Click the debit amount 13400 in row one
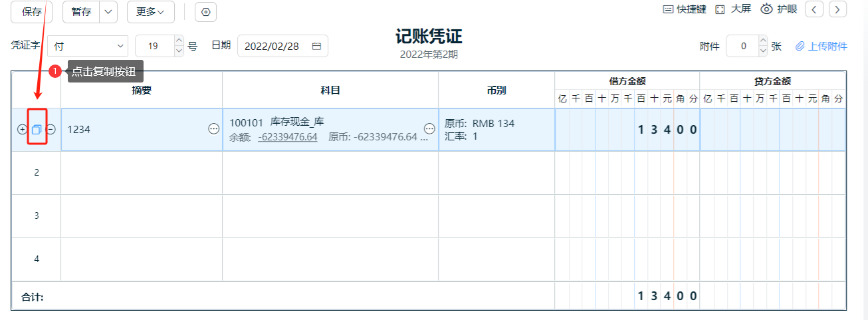The image size is (868, 320). [x=627, y=130]
